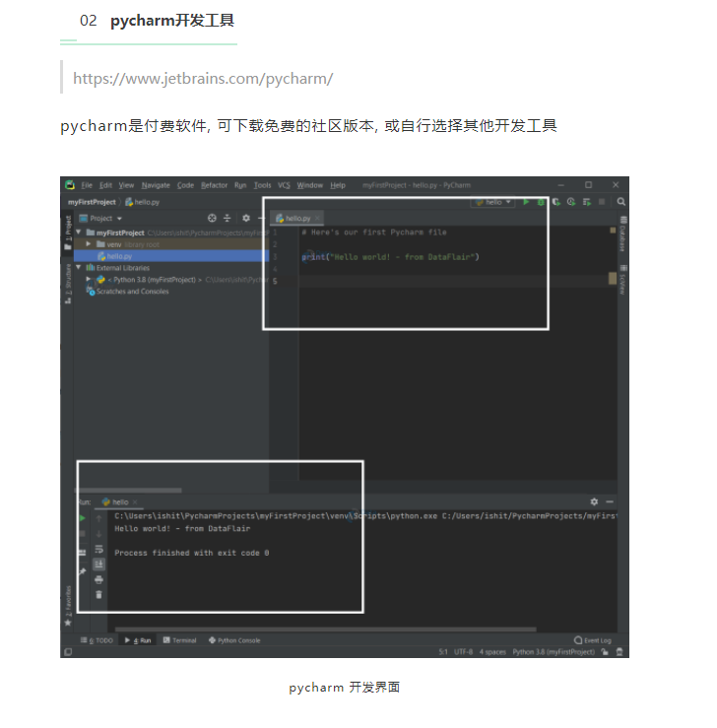Toggle the Project side tool window tab
The width and height of the screenshot is (717, 728).
click(68, 232)
